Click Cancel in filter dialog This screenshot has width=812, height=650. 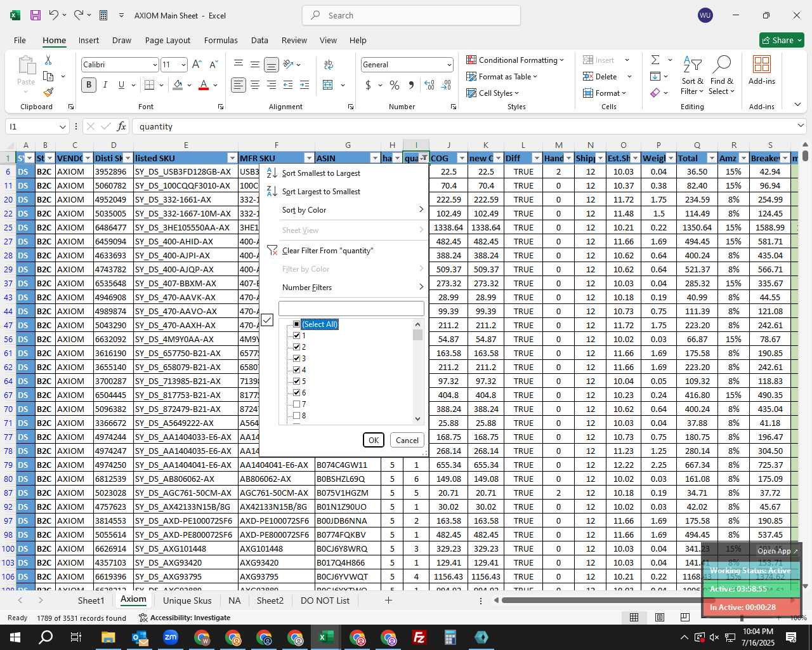[407, 440]
